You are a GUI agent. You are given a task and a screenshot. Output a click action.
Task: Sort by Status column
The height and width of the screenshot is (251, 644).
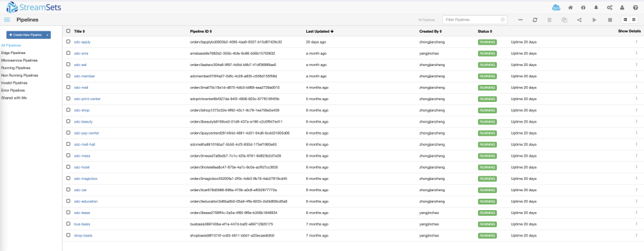[x=485, y=31]
